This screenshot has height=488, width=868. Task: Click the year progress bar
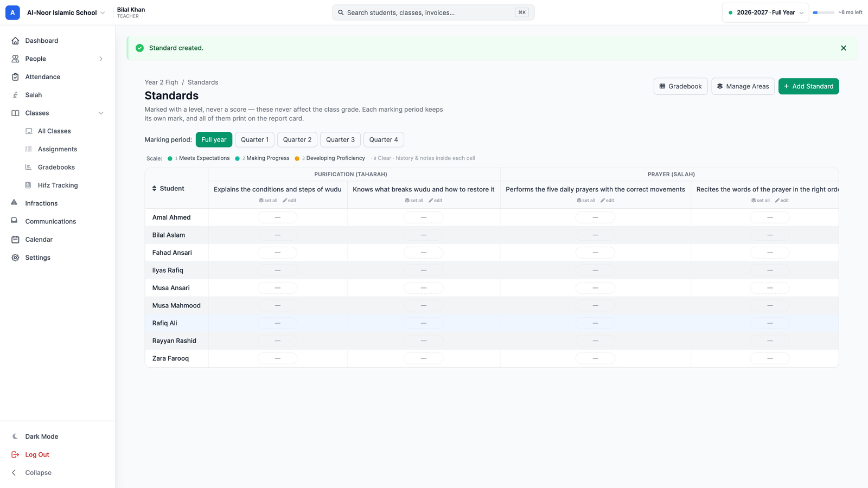tap(824, 12)
